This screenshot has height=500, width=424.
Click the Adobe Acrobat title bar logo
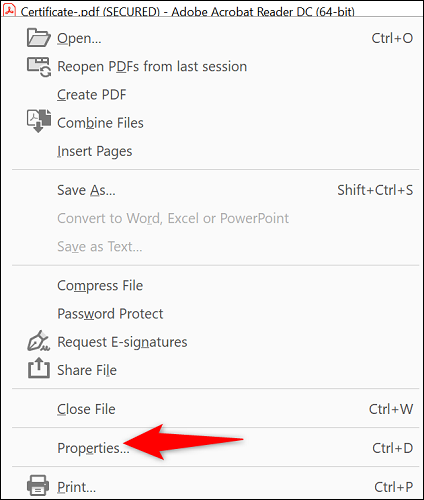pos(9,11)
